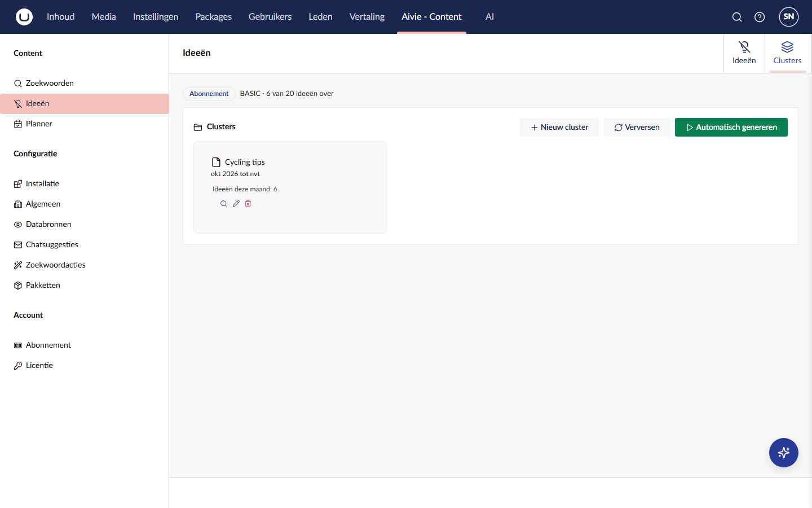Delete the Cycling tips cluster trash icon
Screen dimensions: 812x508
[248, 204]
